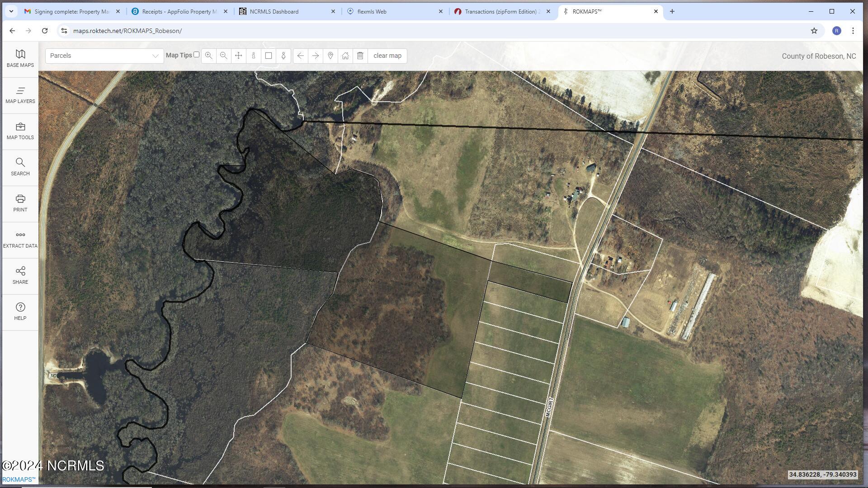Switch to the NCRMLS Dashboard tab
Screen dimensions: 868x488
(276, 11)
